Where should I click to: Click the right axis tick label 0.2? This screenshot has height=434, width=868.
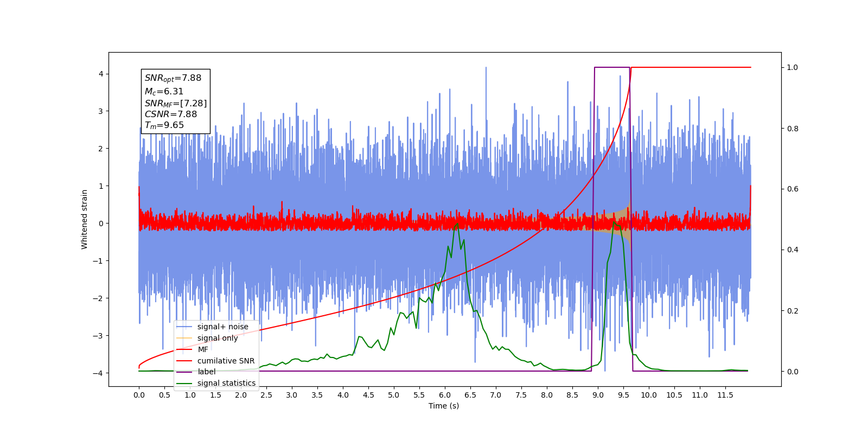point(793,311)
